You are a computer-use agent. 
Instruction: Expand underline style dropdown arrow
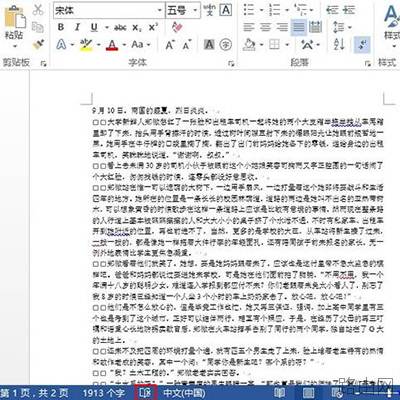(106, 27)
